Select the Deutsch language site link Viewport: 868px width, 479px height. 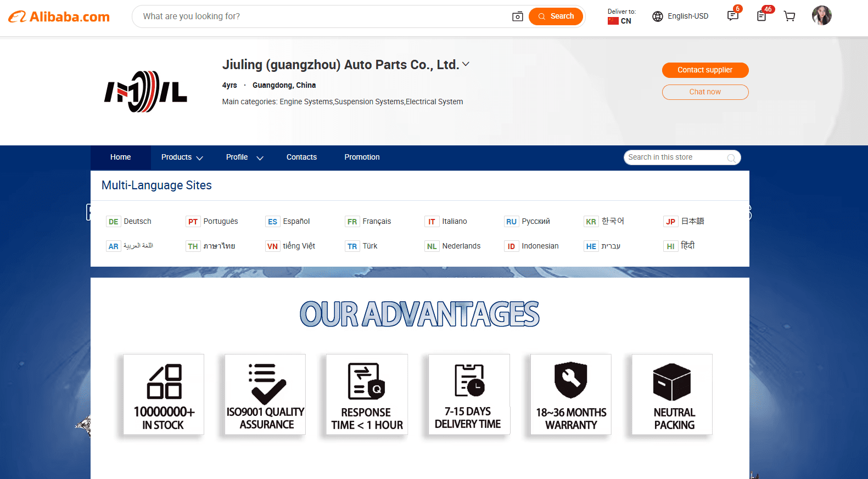(x=137, y=222)
